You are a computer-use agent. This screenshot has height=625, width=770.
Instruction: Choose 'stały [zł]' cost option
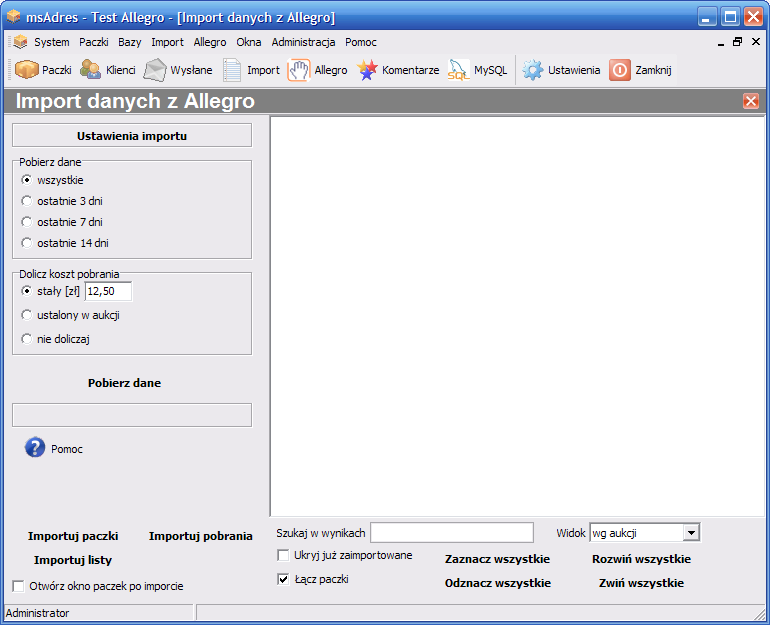pyautogui.click(x=27, y=291)
